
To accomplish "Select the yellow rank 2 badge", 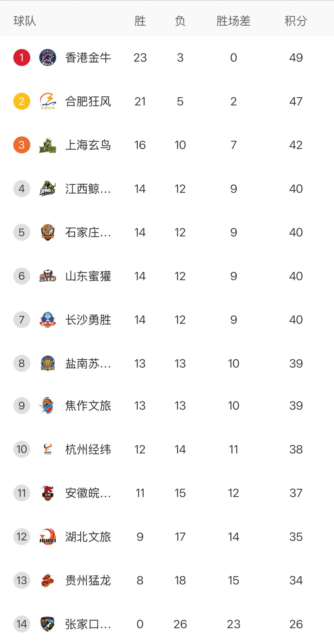I will [22, 101].
